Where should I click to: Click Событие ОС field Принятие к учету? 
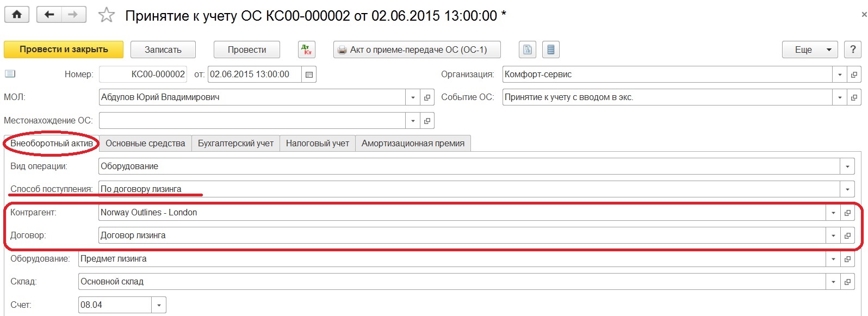pyautogui.click(x=667, y=97)
